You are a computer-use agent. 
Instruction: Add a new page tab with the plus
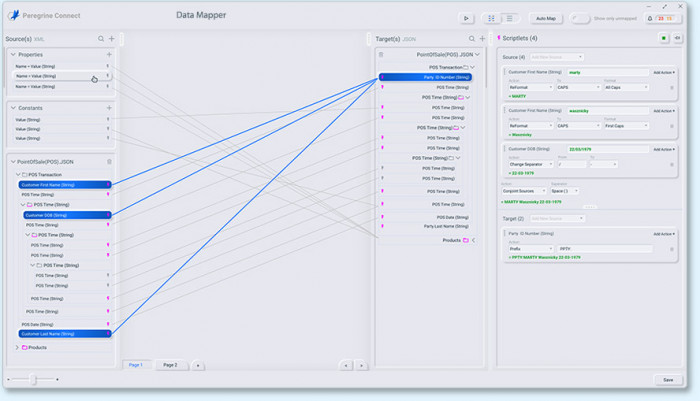pyautogui.click(x=198, y=365)
